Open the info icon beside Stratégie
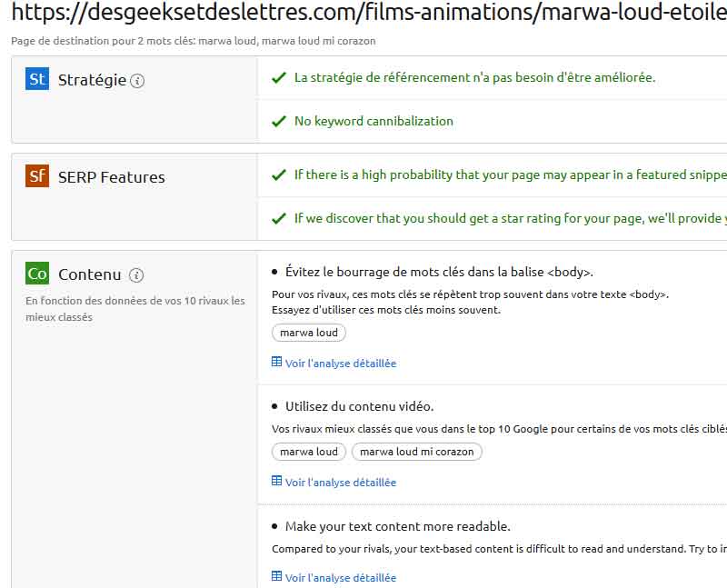 click(x=137, y=81)
